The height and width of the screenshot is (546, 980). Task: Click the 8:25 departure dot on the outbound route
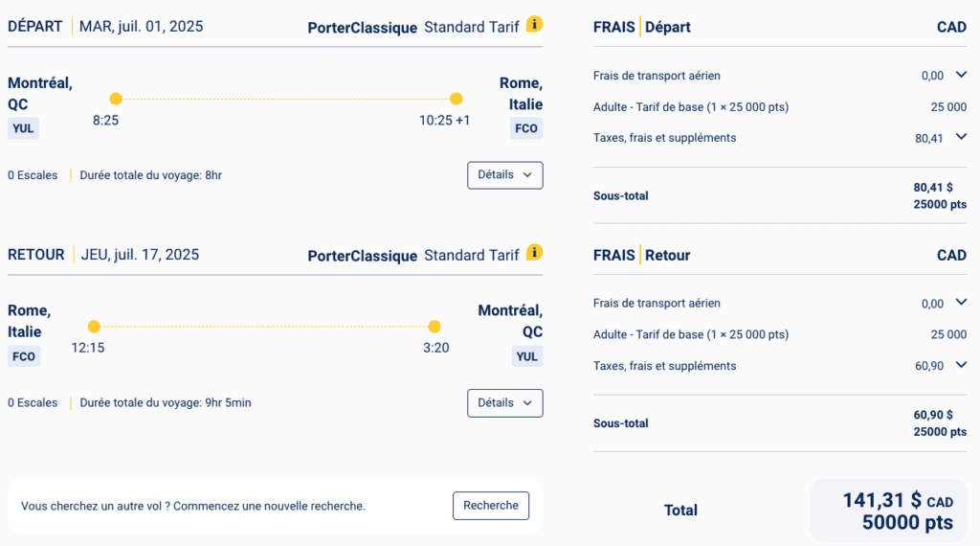[x=116, y=99]
